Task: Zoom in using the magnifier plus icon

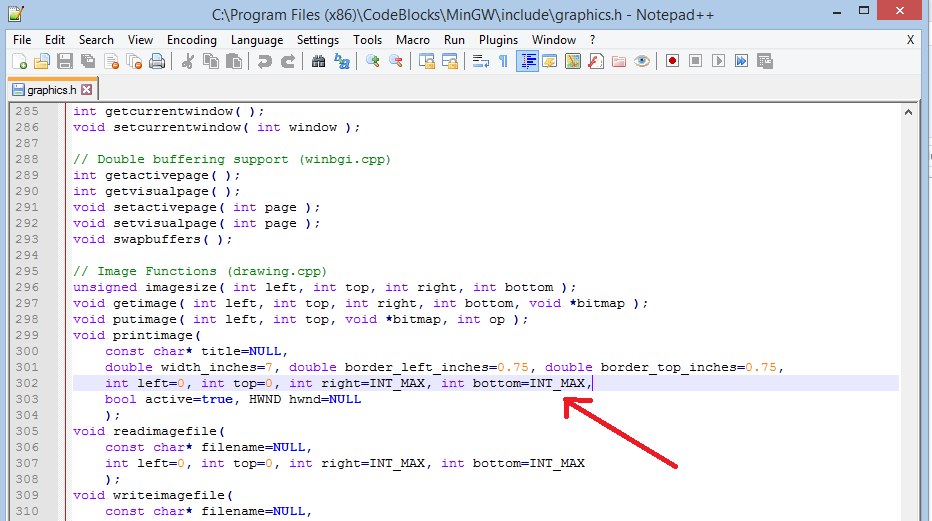Action: coord(373,61)
